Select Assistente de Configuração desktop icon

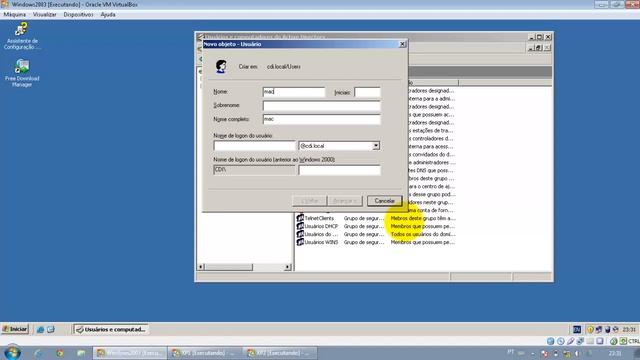[22, 36]
